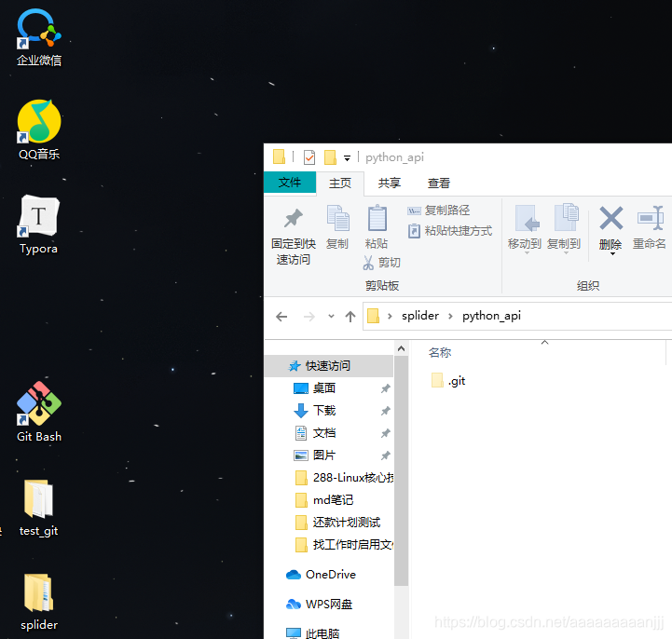Open the 企业微信 desktop shortcut

click(x=39, y=37)
